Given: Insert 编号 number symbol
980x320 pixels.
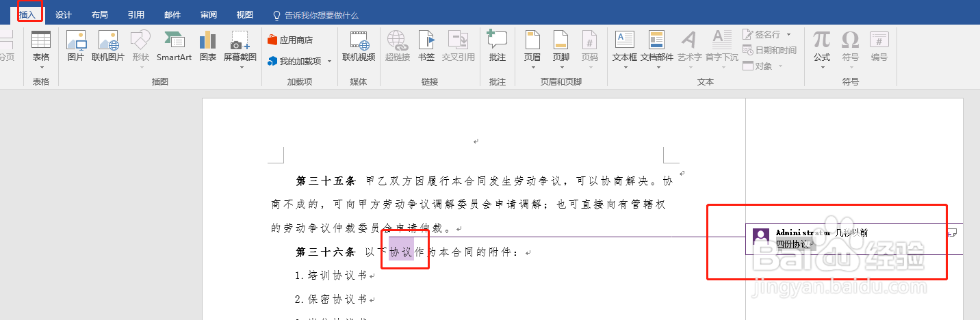Looking at the screenshot, I should (x=879, y=47).
